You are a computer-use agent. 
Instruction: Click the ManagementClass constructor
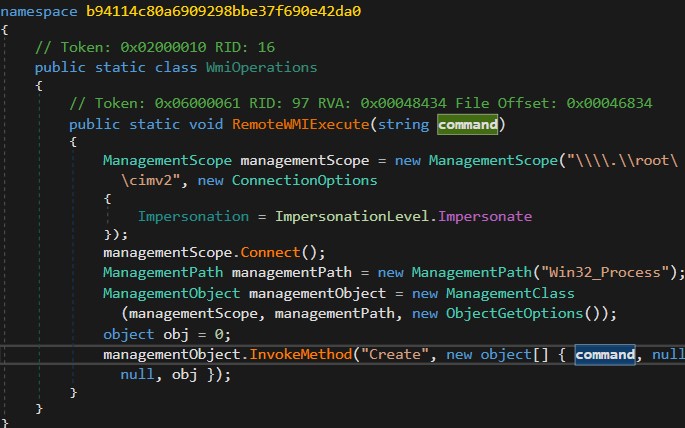(x=510, y=293)
